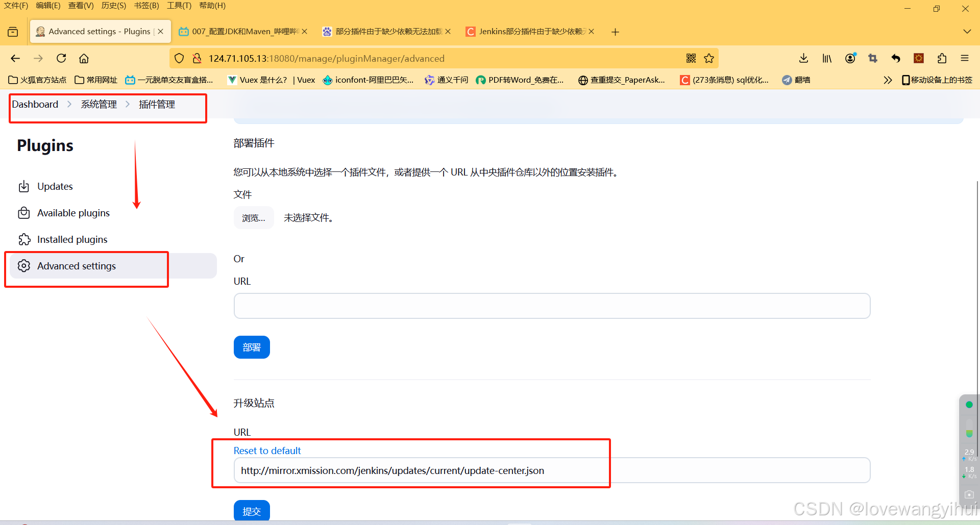The image size is (980, 525).
Task: Select Advanced settings in sidebar
Action: pos(113,266)
